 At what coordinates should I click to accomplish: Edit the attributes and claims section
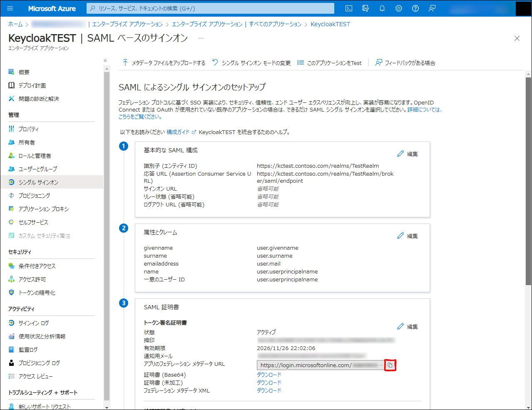[408, 236]
